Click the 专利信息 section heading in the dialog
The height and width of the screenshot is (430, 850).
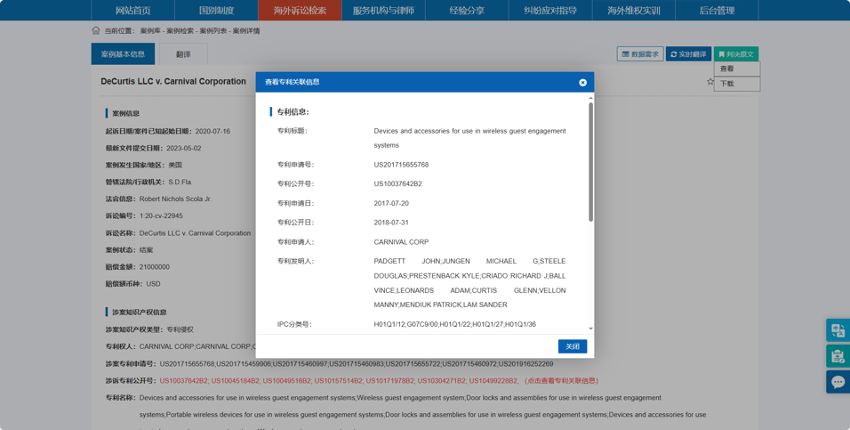pos(293,112)
